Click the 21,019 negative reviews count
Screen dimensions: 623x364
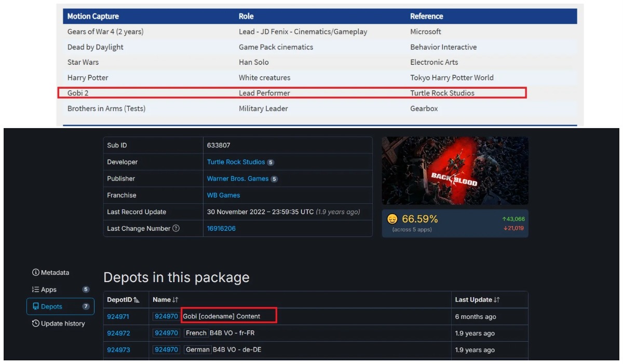click(513, 228)
